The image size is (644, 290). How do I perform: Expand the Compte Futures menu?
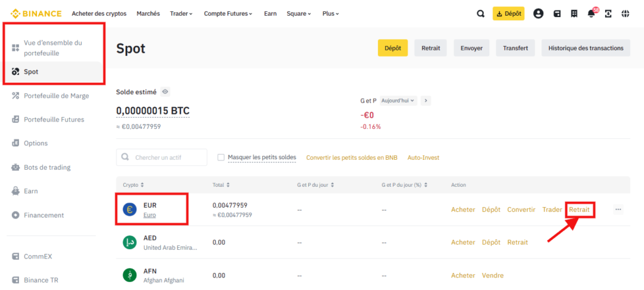point(228,14)
